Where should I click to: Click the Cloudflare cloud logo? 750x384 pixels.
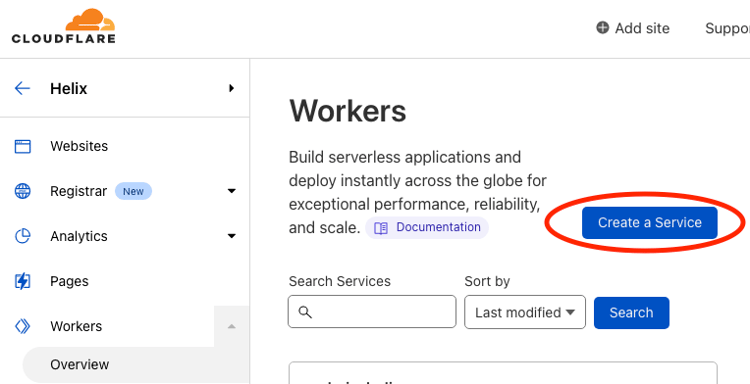64,26
